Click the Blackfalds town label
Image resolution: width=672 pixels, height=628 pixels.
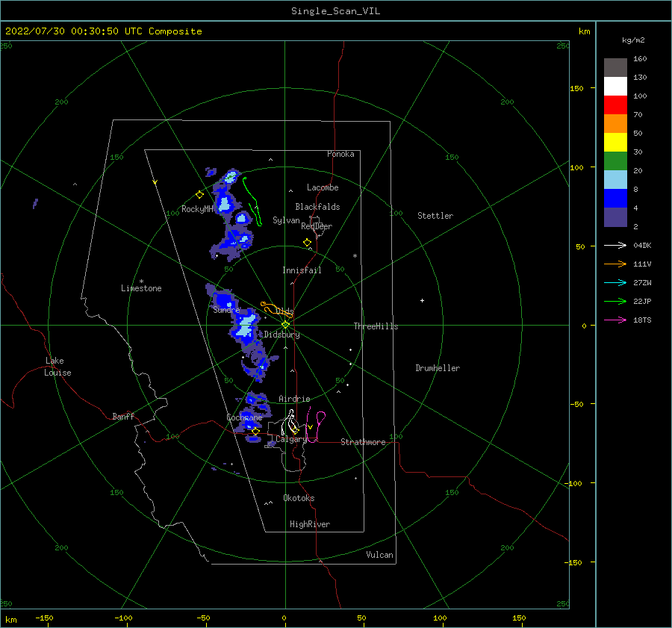317,207
